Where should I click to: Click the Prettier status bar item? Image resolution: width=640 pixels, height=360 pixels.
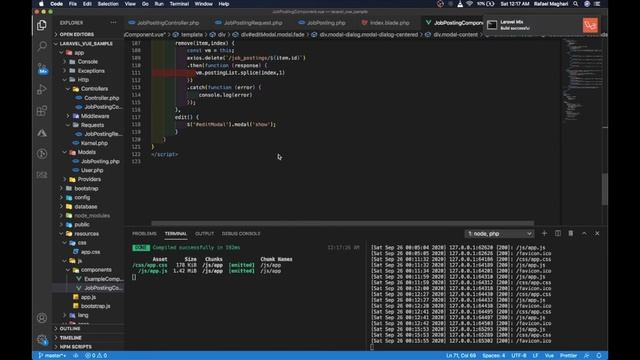pyautogui.click(x=568, y=356)
